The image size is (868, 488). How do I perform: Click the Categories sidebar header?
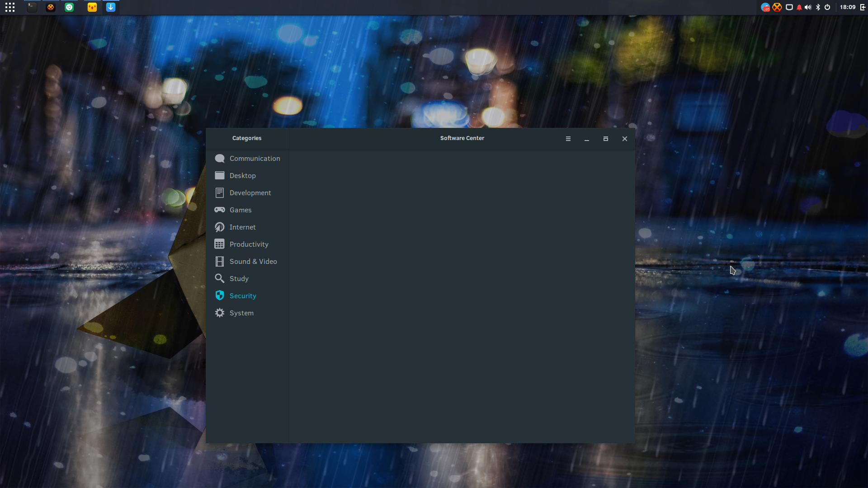click(247, 138)
